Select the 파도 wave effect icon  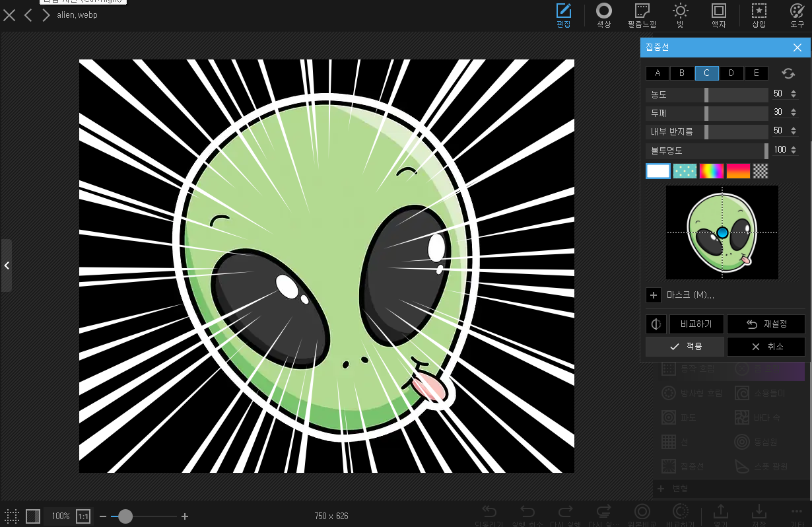(669, 417)
